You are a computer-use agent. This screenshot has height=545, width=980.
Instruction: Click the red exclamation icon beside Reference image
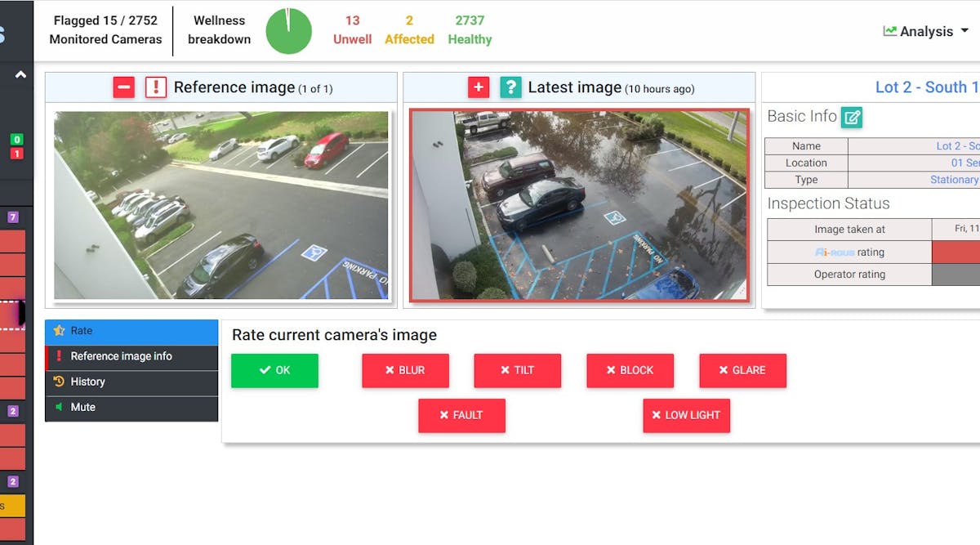(156, 87)
